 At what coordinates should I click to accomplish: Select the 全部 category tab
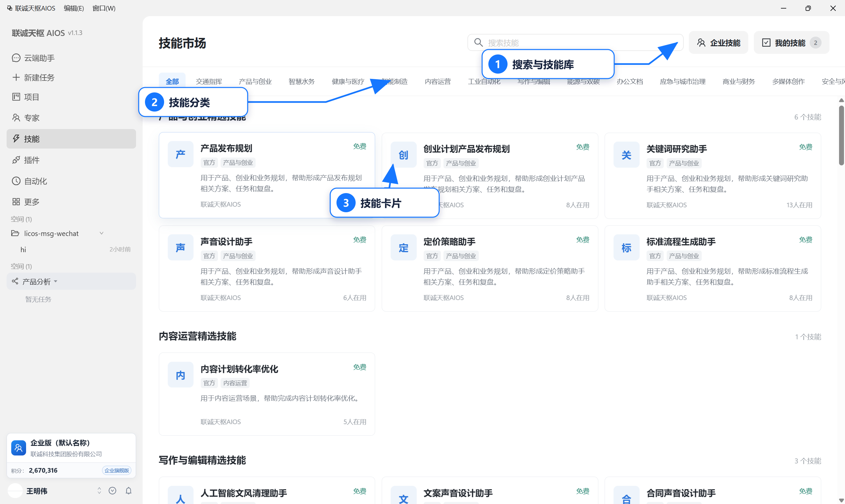click(x=172, y=82)
